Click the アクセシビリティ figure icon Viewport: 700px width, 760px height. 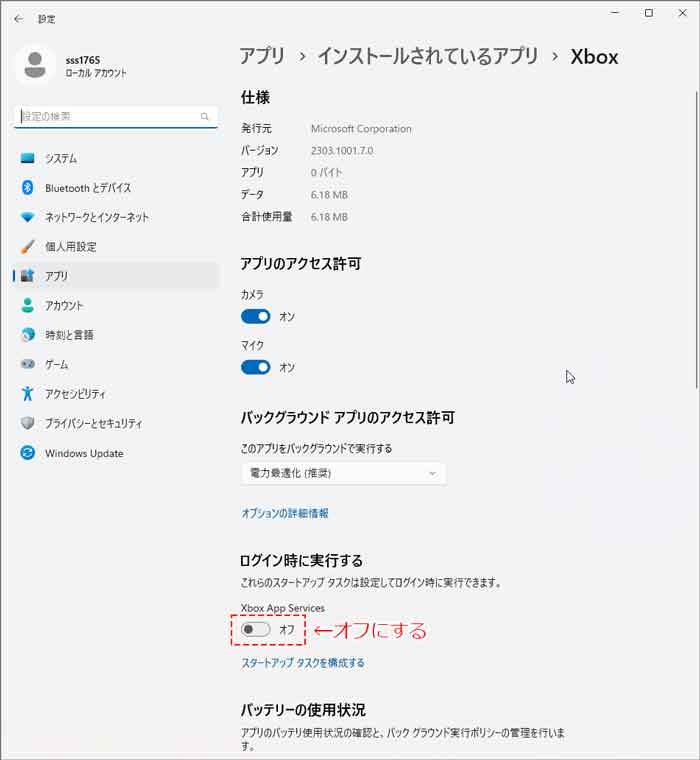28,394
